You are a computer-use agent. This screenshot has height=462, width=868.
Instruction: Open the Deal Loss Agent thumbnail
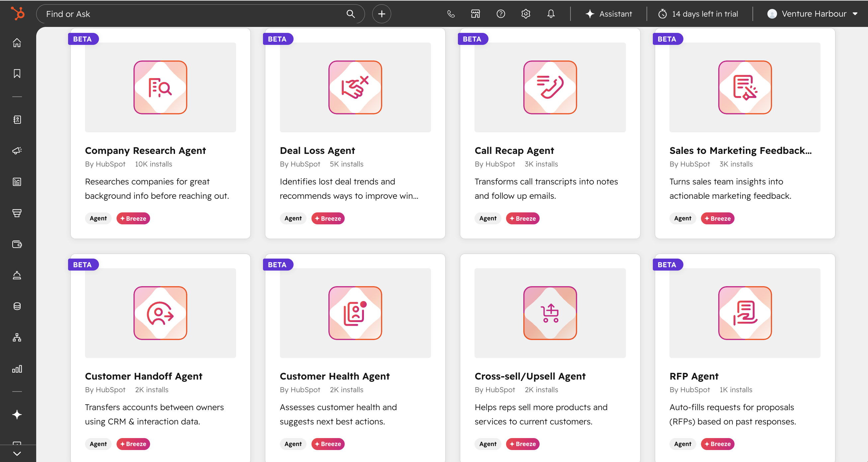(x=355, y=87)
